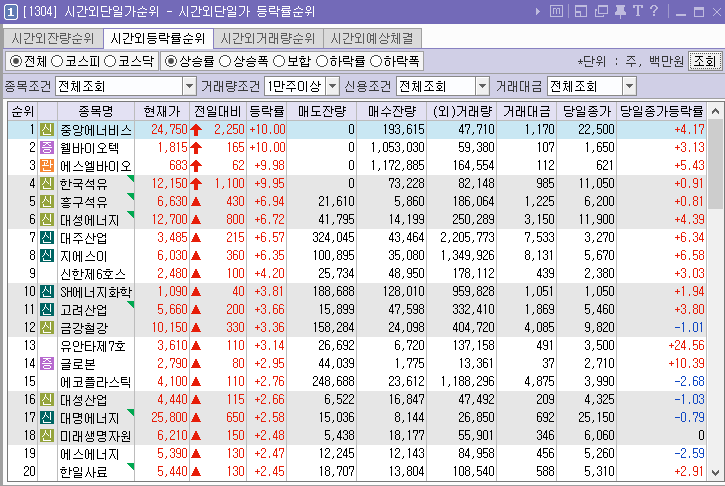Screen dimensions: 725x486
Task: Select the 코스닥 radio button
Action: (110, 61)
